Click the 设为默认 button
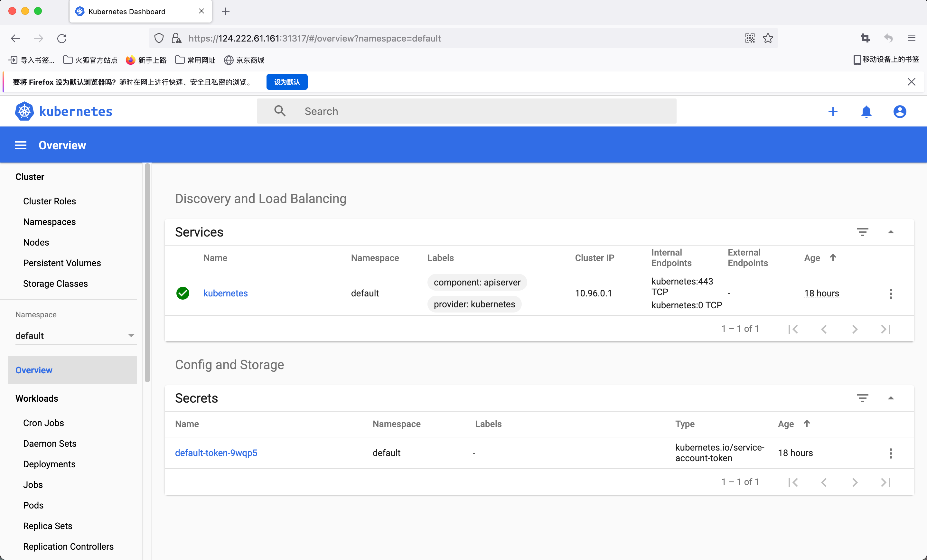The width and height of the screenshot is (927, 560). 287,82
